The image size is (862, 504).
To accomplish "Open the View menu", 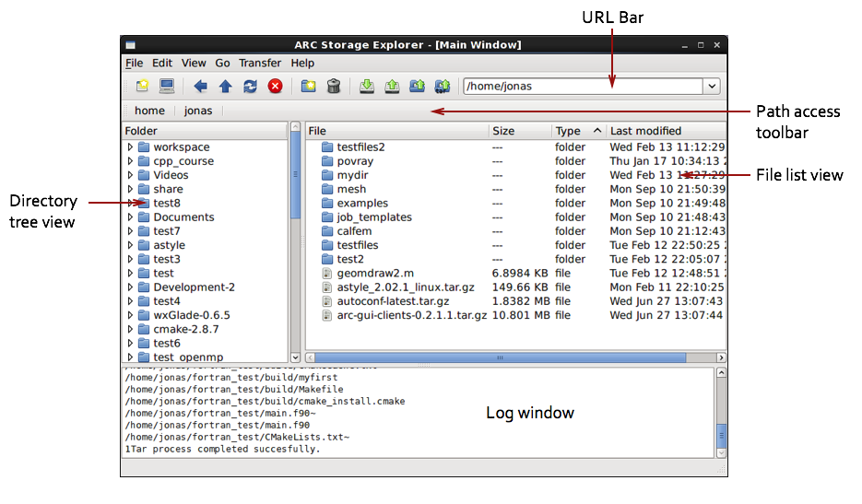I will [x=194, y=64].
